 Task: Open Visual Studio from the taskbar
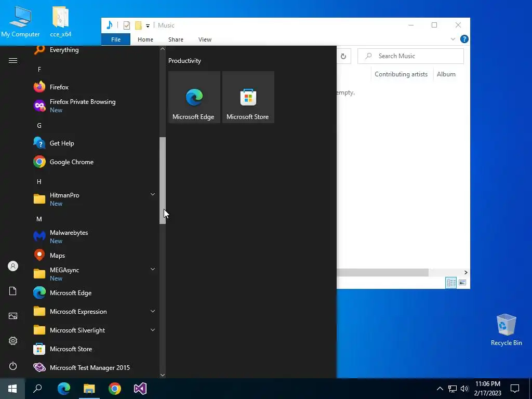[x=140, y=389]
